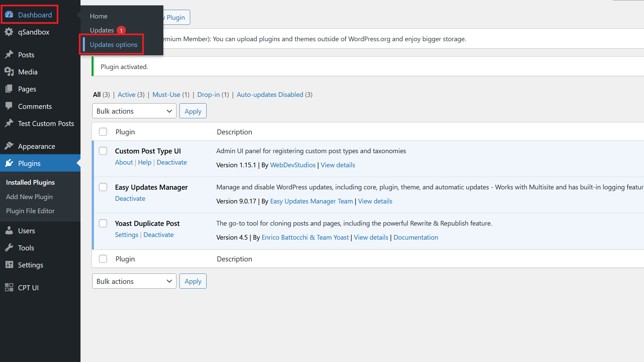Open the top Bulk actions dropdown
Viewport: 644px width, 362px height.
(134, 111)
